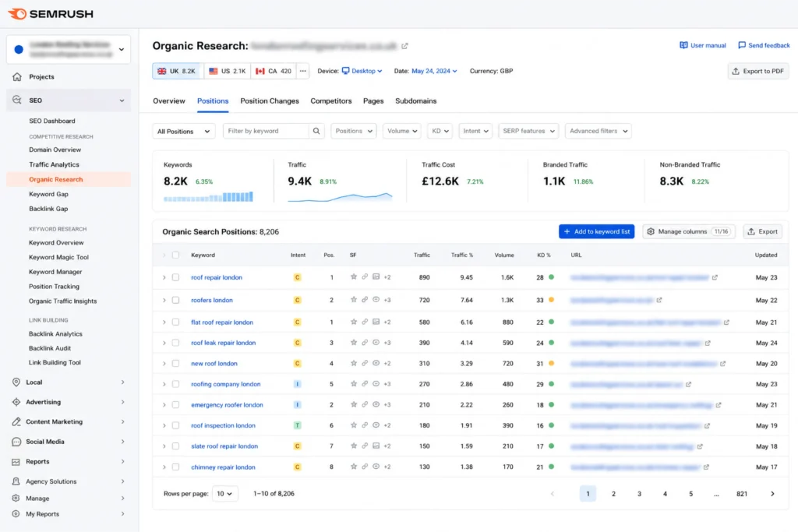Image resolution: width=798 pixels, height=532 pixels.
Task: Tick the checkbox for chimney repair london
Action: pos(175,467)
